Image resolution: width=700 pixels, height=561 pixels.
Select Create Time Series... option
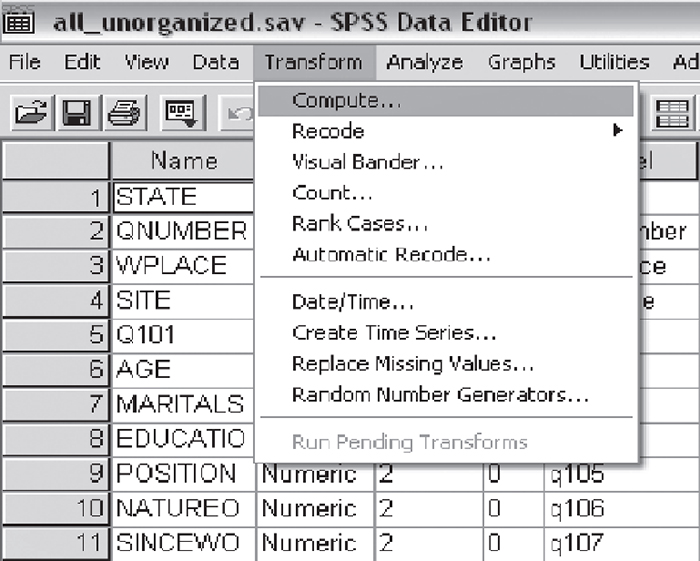click(394, 333)
